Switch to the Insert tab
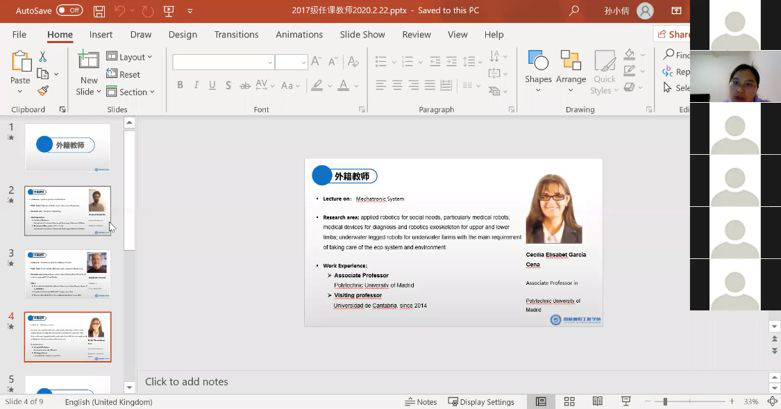The width and height of the screenshot is (781, 409). [x=101, y=34]
